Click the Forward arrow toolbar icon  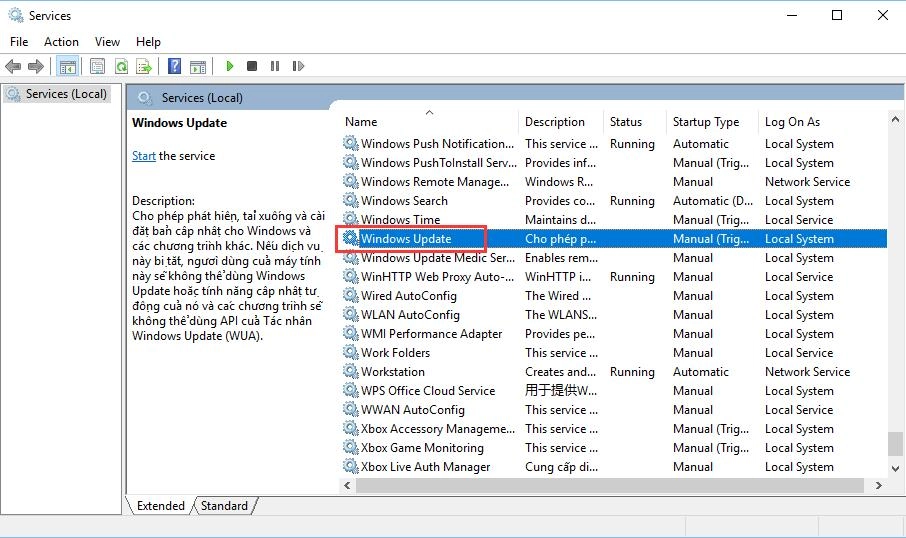36,66
